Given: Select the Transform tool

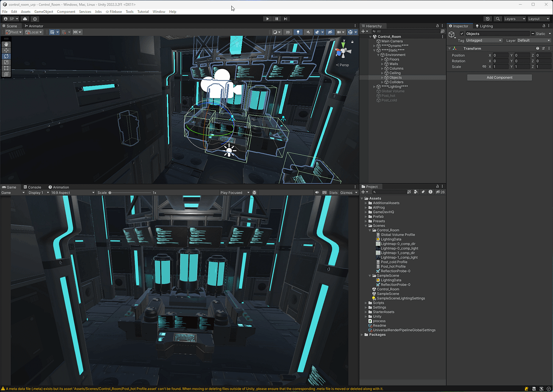Looking at the screenshot, I should [6, 74].
